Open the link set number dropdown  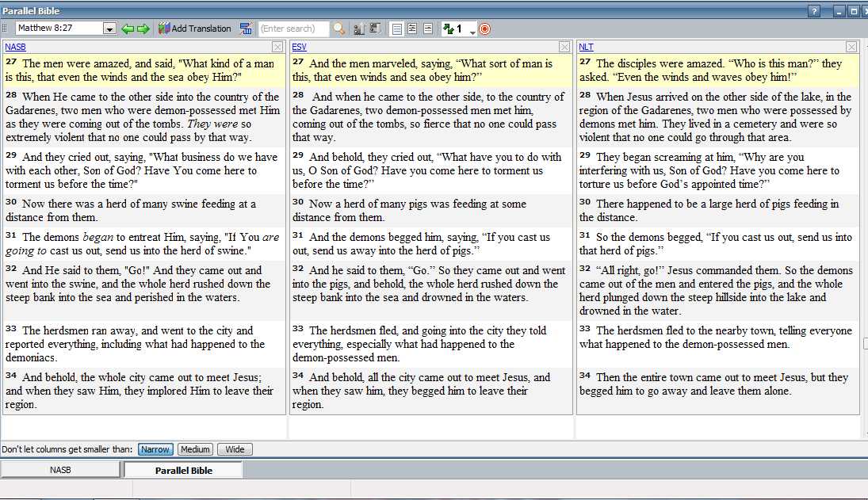[x=472, y=31]
